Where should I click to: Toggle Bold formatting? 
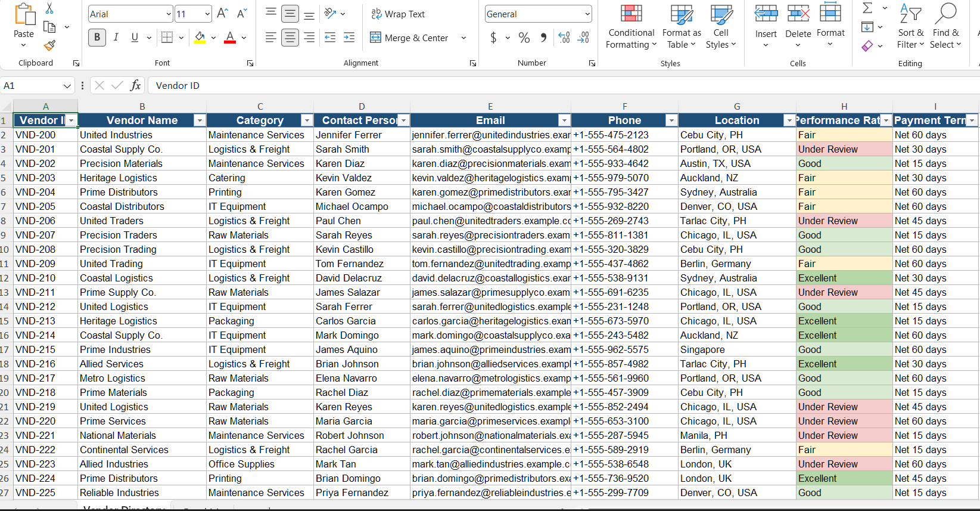click(x=97, y=38)
